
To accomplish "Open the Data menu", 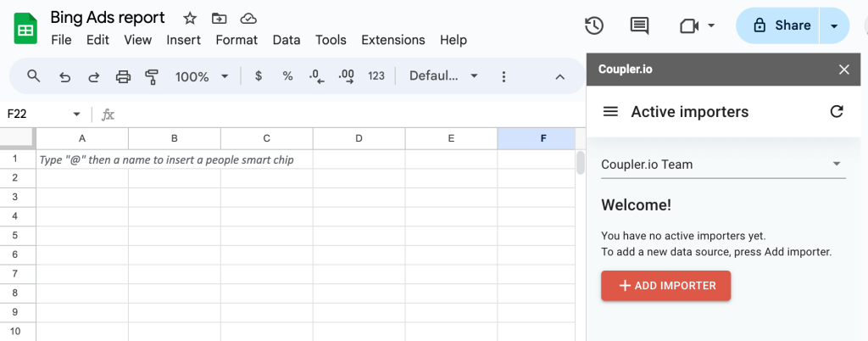I will tap(287, 40).
